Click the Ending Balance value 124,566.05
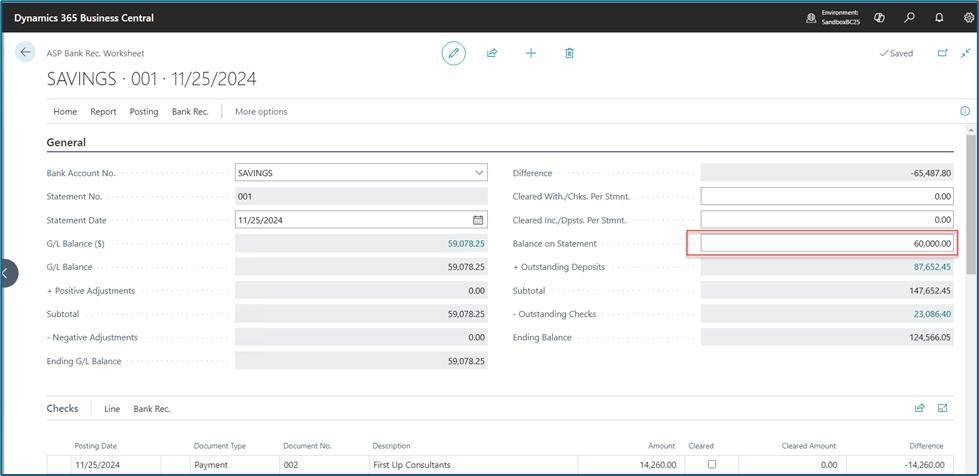This screenshot has height=476, width=979. pos(827,337)
